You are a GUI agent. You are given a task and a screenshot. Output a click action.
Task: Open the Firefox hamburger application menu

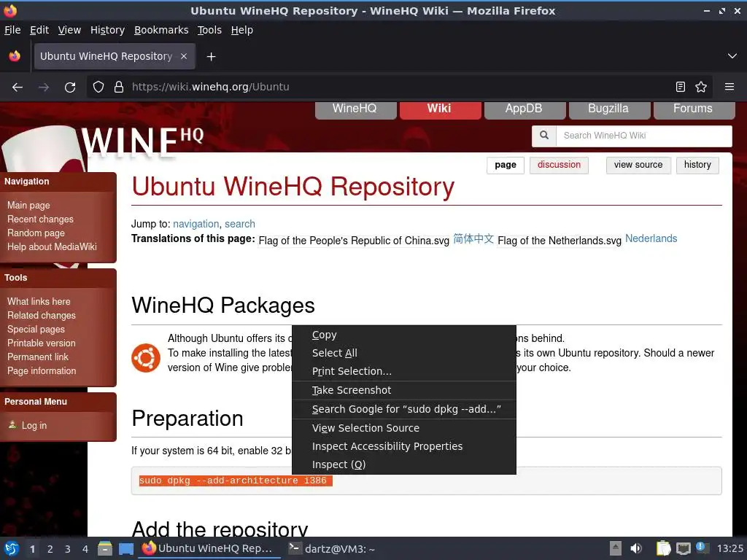pyautogui.click(x=729, y=87)
